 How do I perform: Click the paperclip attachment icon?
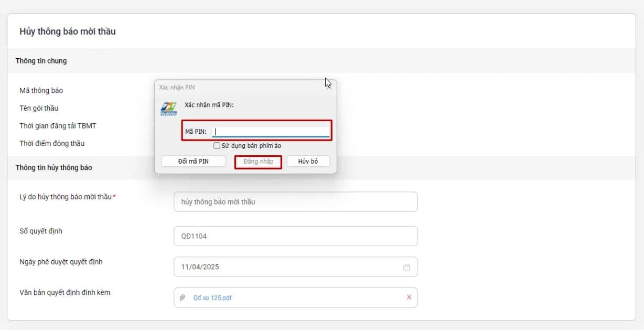point(183,297)
